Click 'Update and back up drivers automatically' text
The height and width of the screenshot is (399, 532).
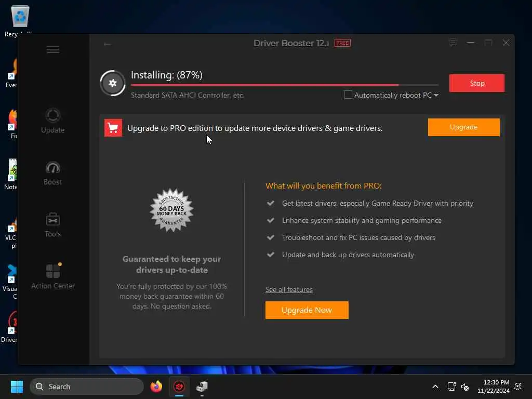tap(348, 255)
